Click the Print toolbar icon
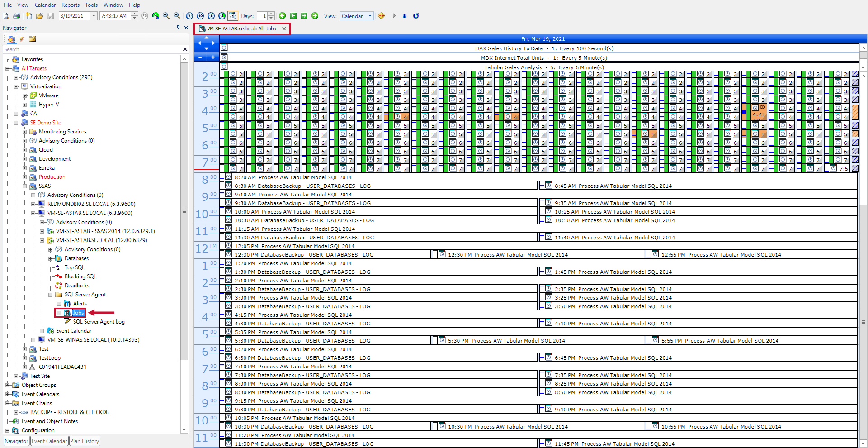The height and width of the screenshot is (448, 868). (17, 16)
